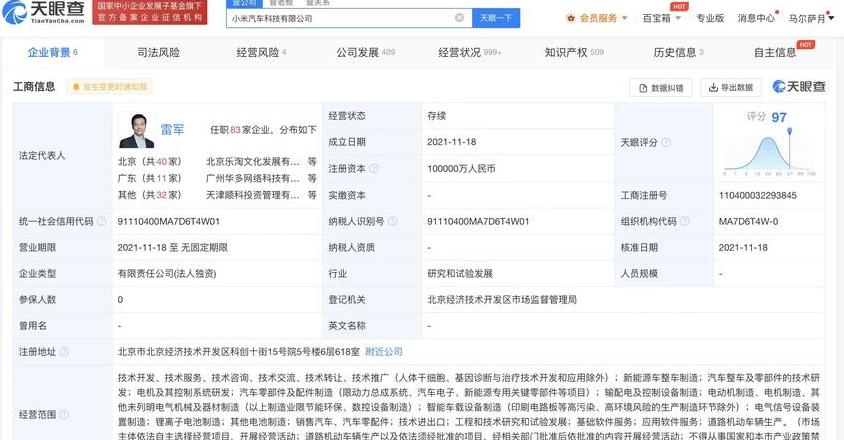Click the 数据纠错 button
The image size is (844, 440).
[661, 88]
